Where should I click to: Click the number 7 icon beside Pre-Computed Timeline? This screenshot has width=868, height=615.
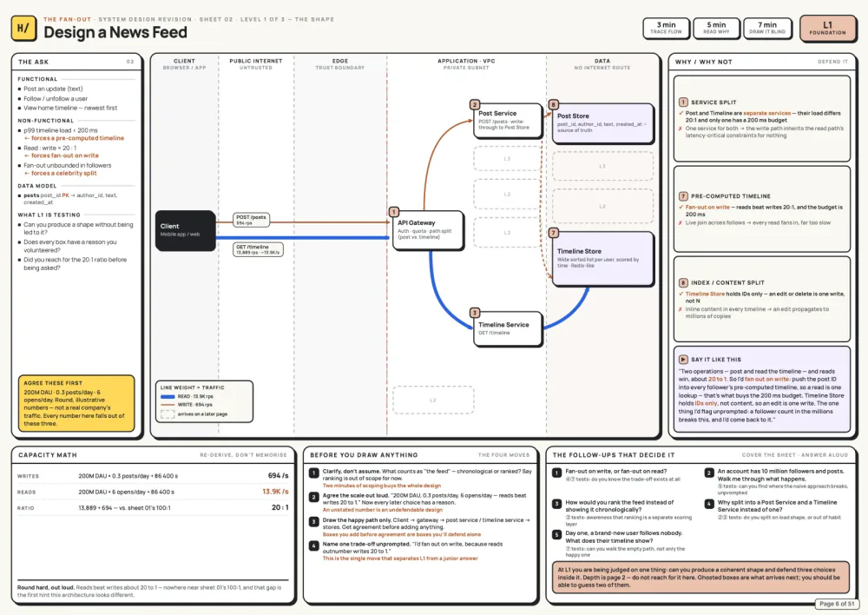(683, 196)
